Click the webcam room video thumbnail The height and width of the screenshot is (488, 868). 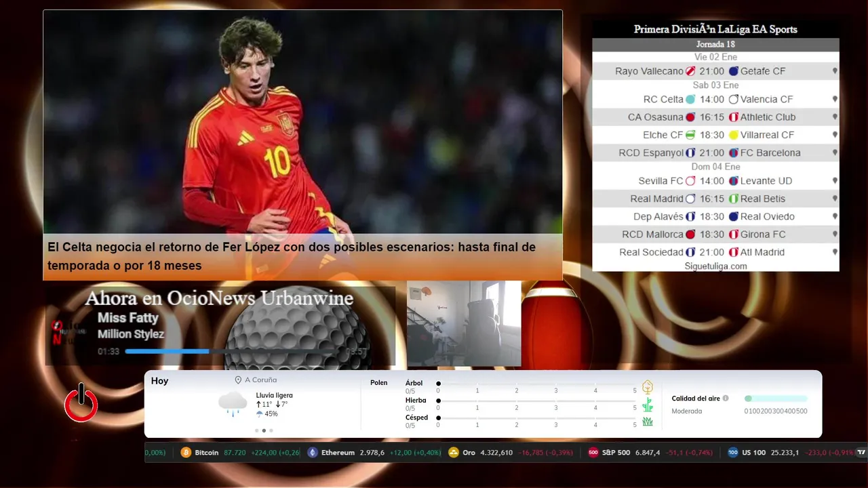click(464, 323)
